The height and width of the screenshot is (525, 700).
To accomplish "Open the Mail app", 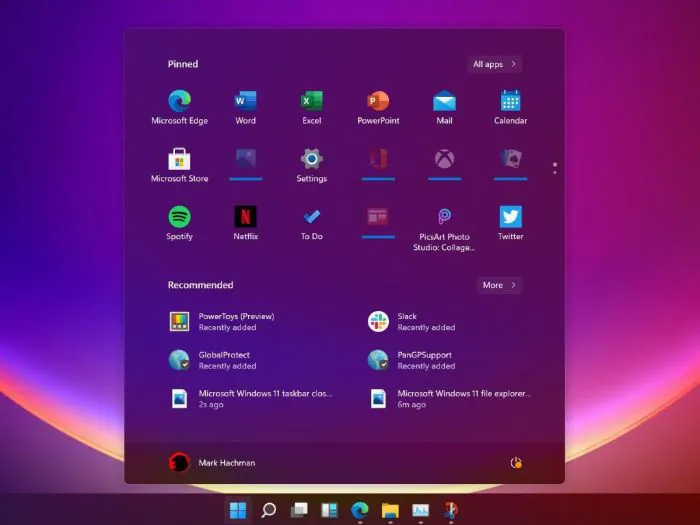I will coord(444,107).
